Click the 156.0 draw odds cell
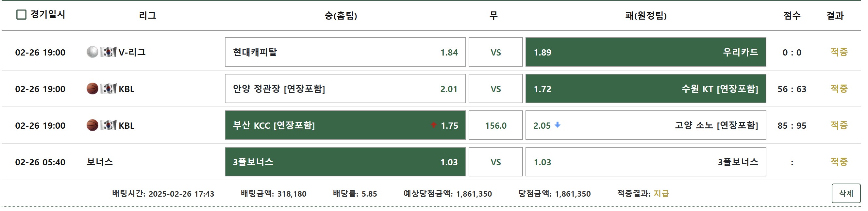868x211 pixels. 495,125
